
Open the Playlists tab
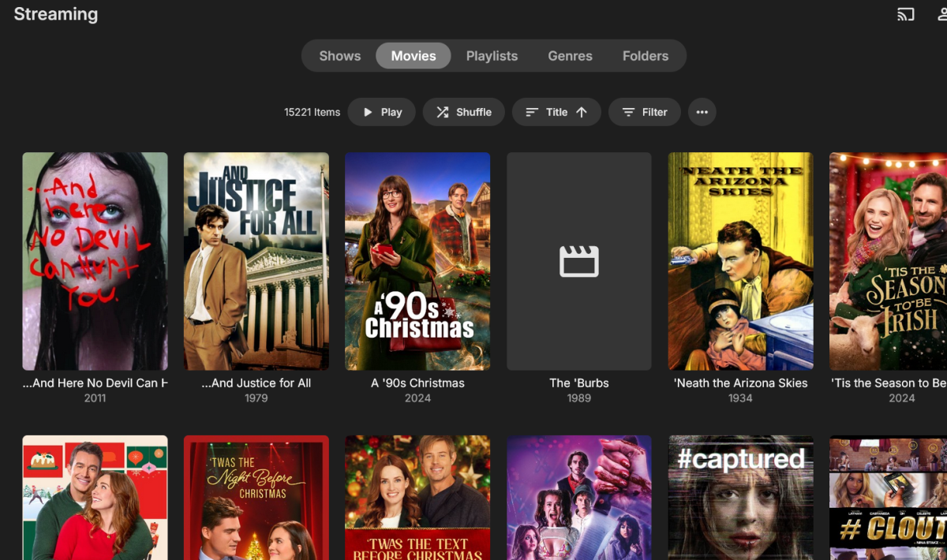[x=492, y=56]
